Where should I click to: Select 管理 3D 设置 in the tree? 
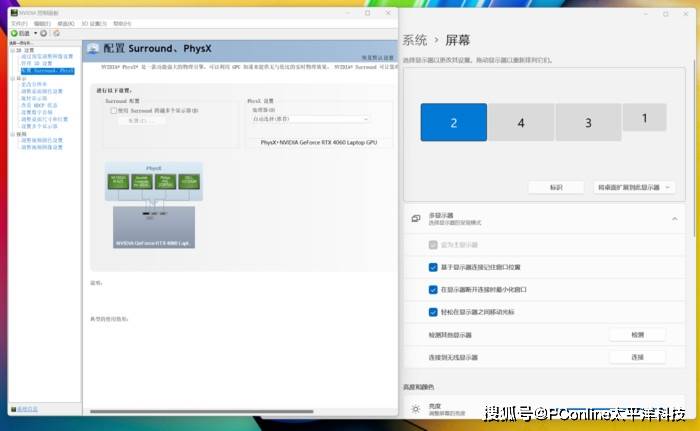37,63
